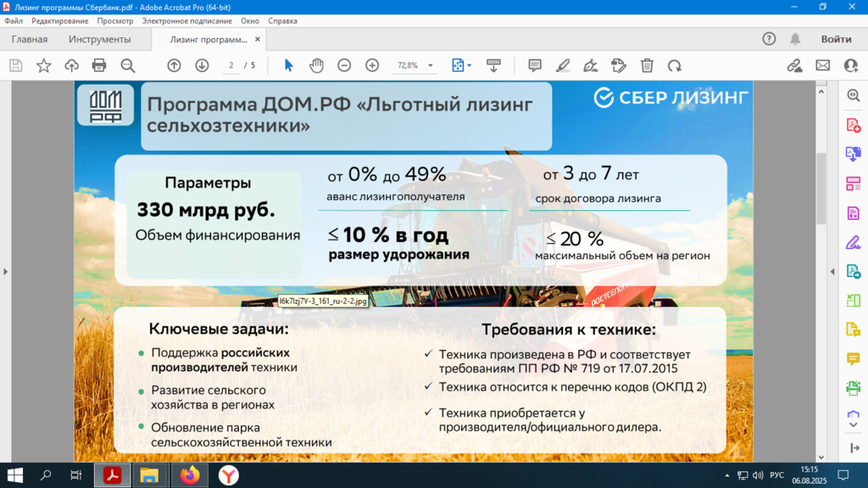
Task: Upload the file to the cloud
Action: (71, 65)
